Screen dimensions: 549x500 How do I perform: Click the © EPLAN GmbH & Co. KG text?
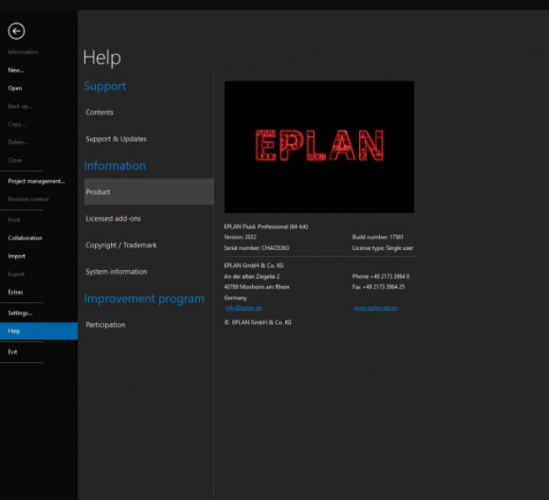[x=258, y=322]
